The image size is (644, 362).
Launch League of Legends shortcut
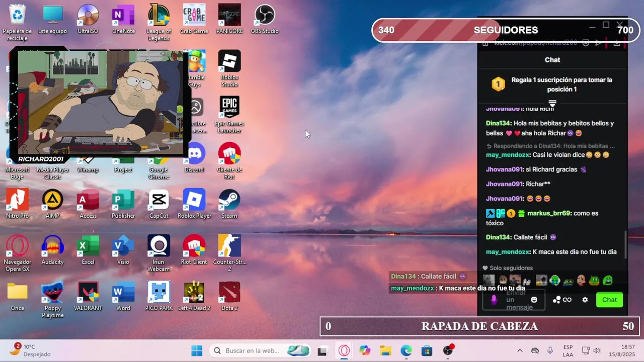coord(158,23)
